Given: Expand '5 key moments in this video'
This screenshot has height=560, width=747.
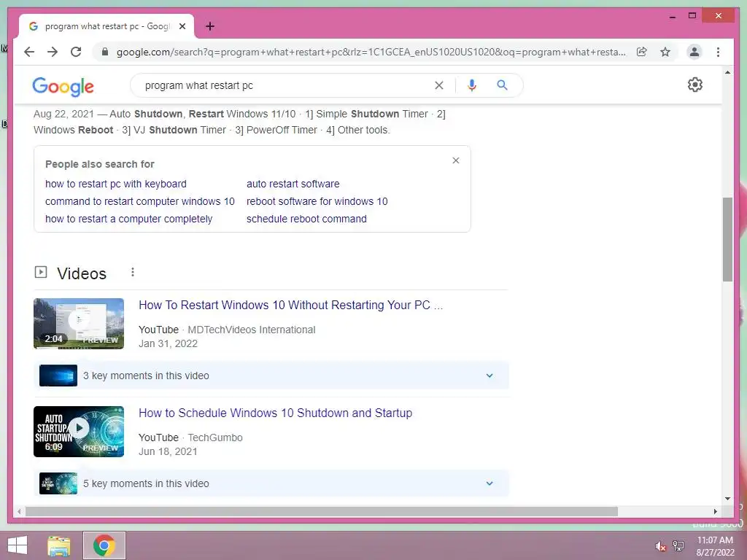Looking at the screenshot, I should click(271, 483).
